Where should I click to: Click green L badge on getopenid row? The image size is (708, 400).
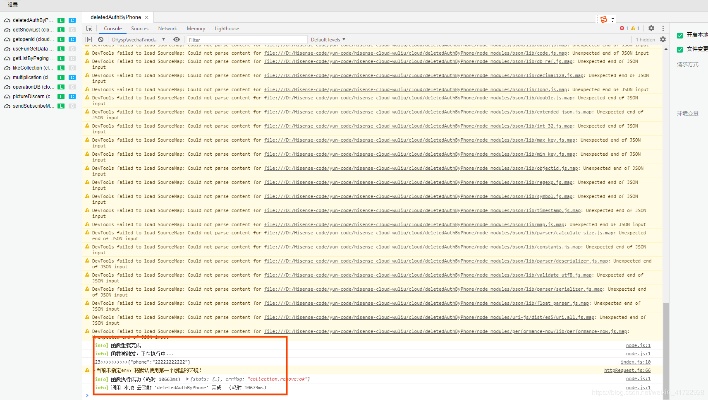click(61, 39)
